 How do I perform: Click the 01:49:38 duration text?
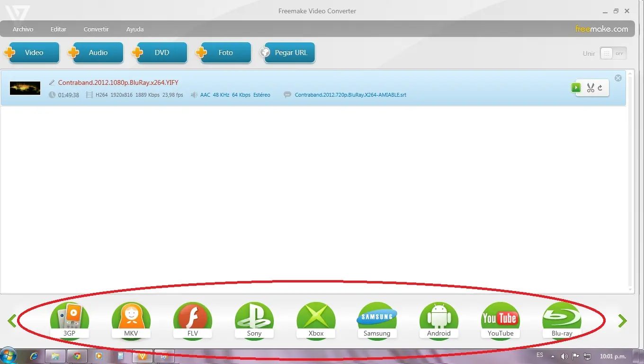coord(69,95)
